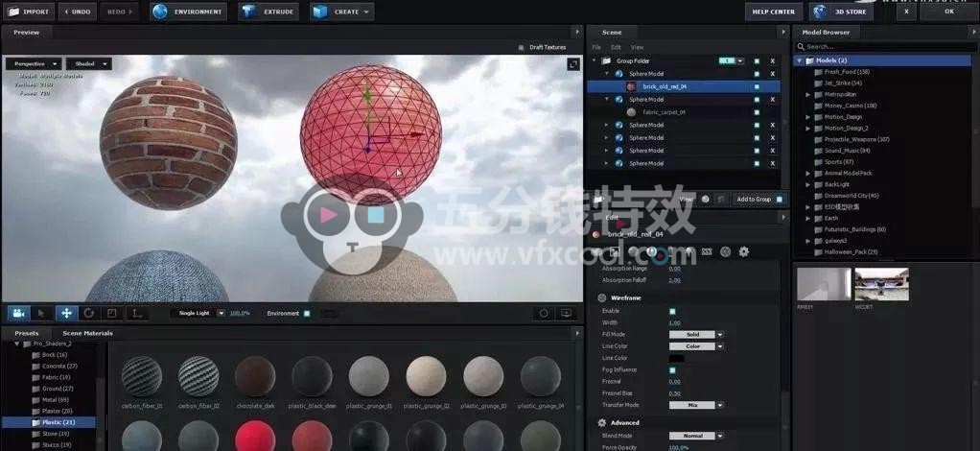Open the Transfer Mode Mix dropdown
The image size is (980, 451).
tap(695, 405)
